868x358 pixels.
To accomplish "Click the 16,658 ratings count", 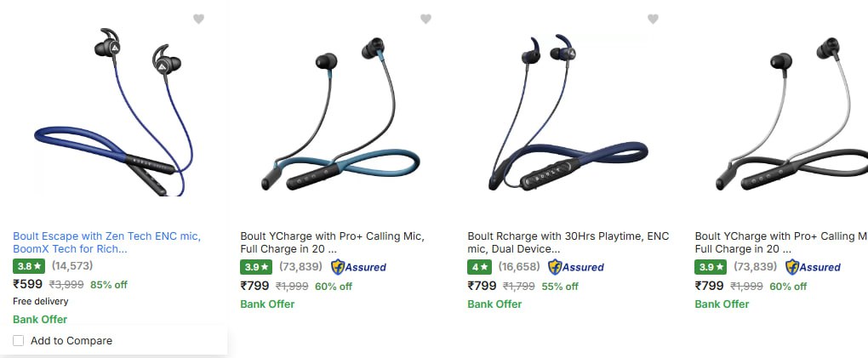I will [x=519, y=267].
